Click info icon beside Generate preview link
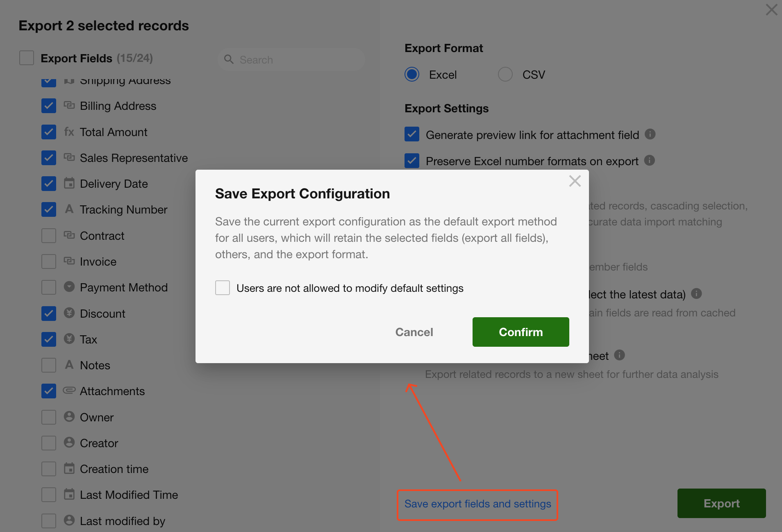Screen dimensions: 782x532 tap(650, 134)
